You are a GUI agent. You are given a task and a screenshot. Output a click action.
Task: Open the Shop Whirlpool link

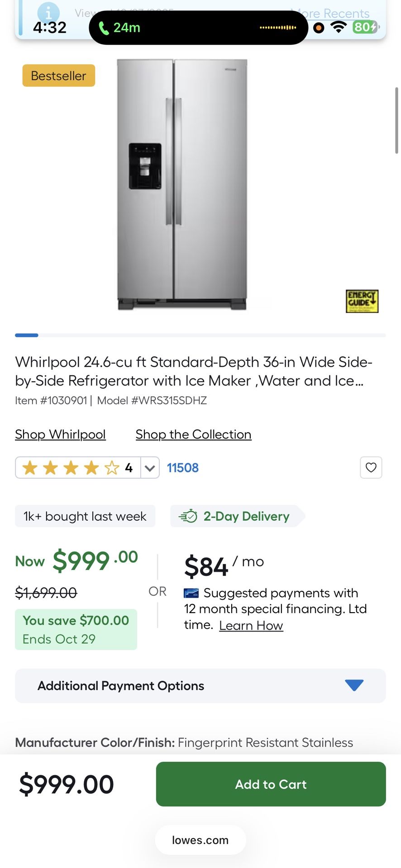[x=60, y=434]
